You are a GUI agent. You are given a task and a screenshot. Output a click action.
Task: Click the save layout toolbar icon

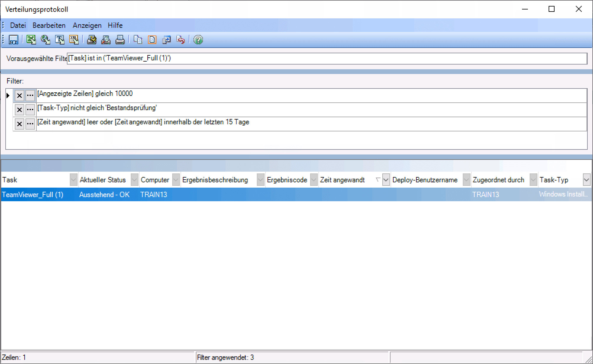pos(14,40)
